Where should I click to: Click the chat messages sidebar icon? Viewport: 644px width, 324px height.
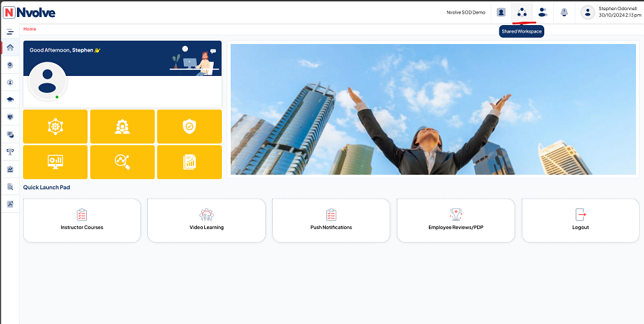click(10, 134)
